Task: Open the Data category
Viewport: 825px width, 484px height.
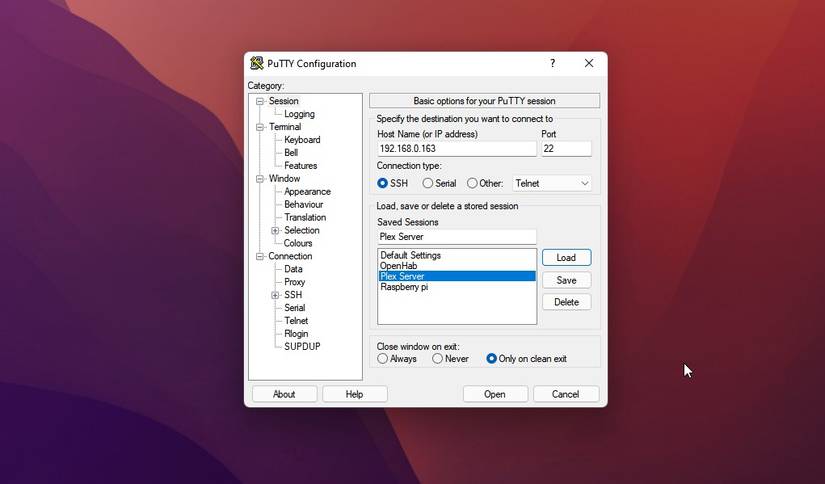Action: [293, 269]
